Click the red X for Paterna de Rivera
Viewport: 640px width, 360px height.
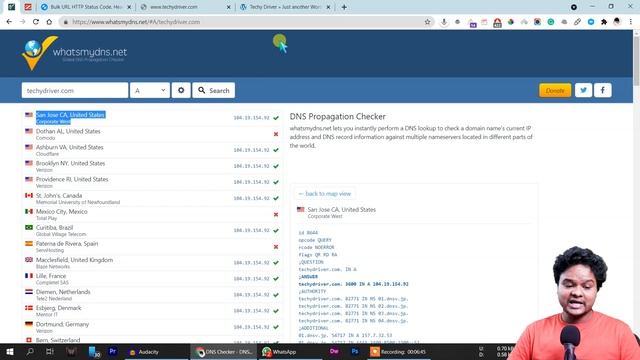coord(276,247)
